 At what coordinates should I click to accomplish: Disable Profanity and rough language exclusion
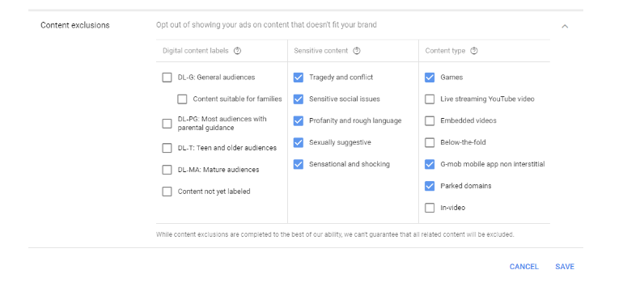299,120
